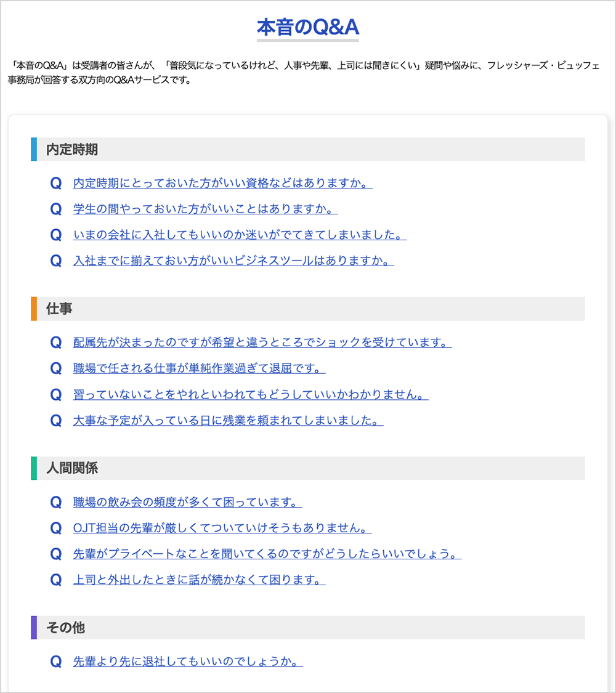Click Q icon beside 先輩より先に退社 question

pyautogui.click(x=56, y=662)
